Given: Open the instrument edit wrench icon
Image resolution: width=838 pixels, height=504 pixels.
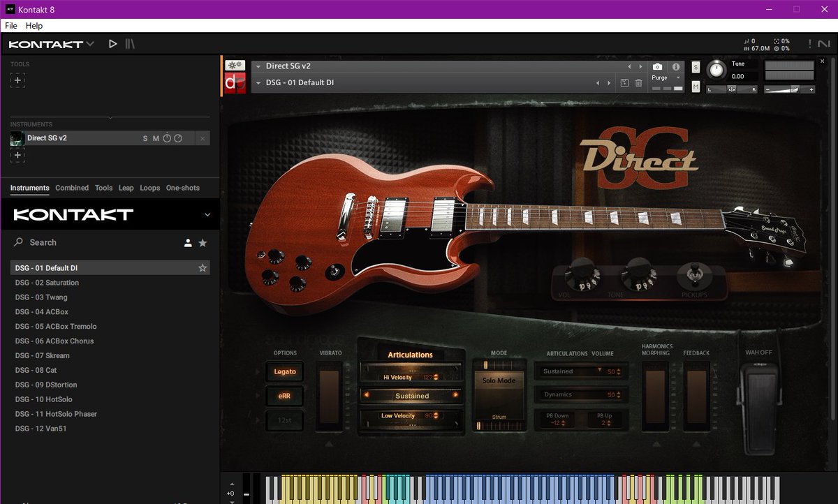Looking at the screenshot, I should (235, 66).
